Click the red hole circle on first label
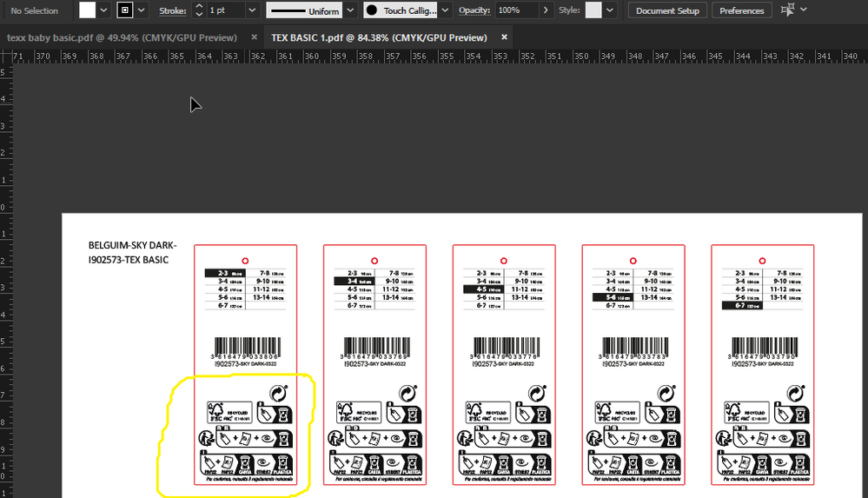Screen dimensions: 868x498 click(245, 261)
